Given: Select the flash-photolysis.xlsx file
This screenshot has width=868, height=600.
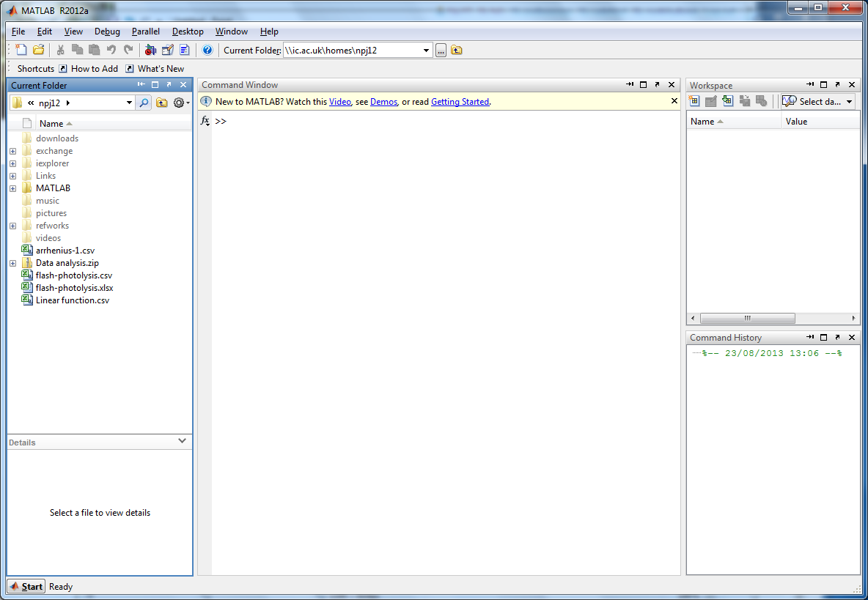Looking at the screenshot, I should point(67,288).
